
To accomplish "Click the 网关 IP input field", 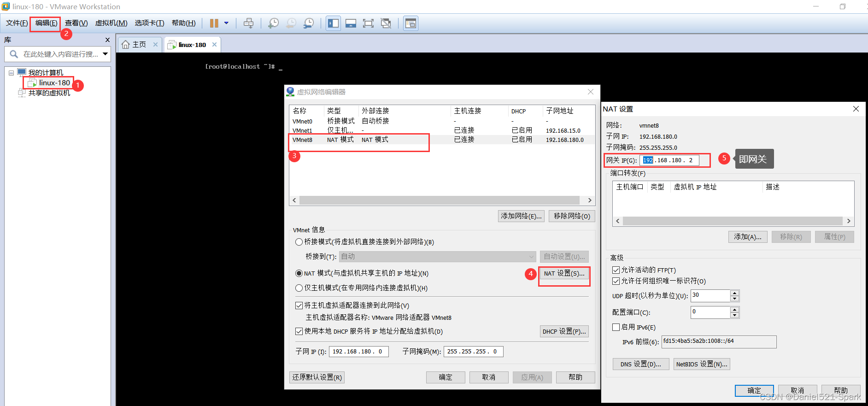I will (669, 160).
